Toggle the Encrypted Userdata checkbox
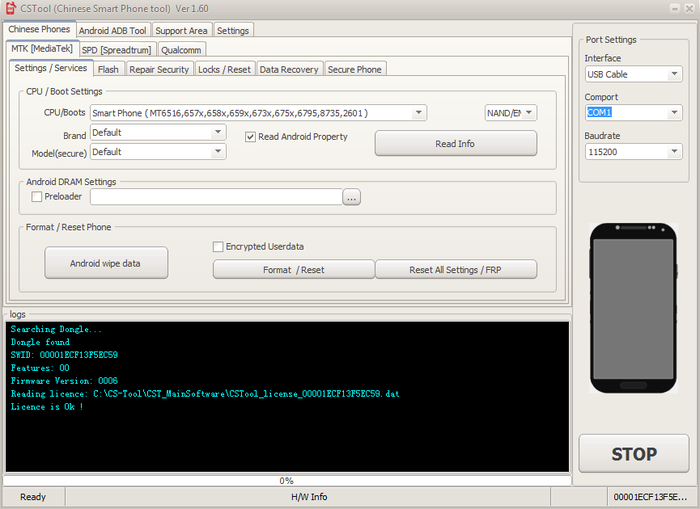The image size is (700, 509). coord(218,246)
